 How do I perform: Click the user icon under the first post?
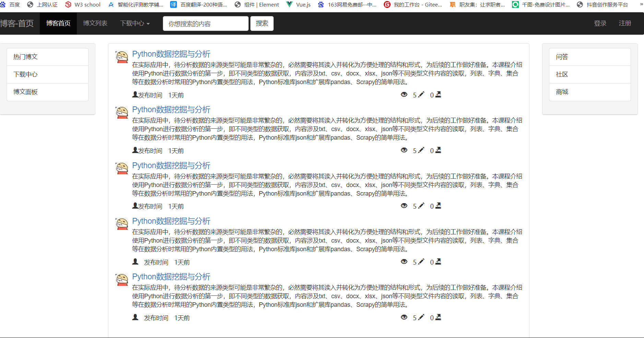point(135,94)
